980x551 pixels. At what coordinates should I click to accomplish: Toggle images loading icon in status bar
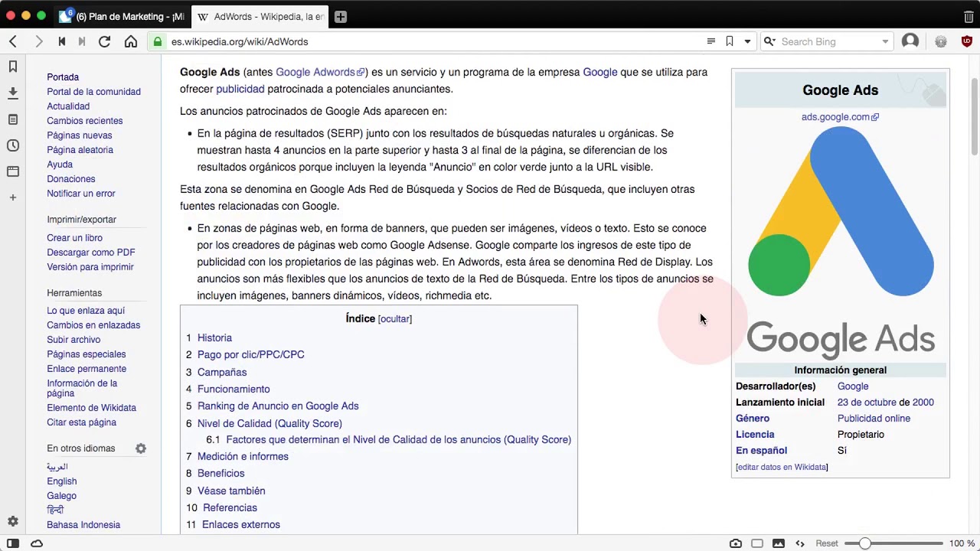click(x=779, y=543)
